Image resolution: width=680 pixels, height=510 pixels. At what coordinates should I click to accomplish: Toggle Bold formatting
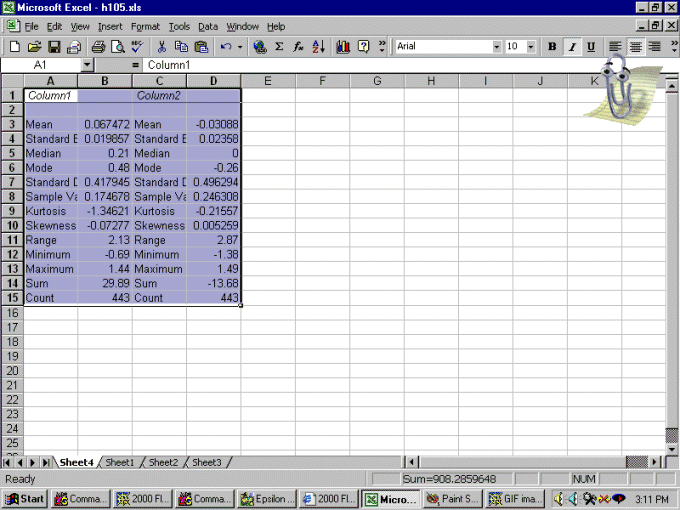point(552,47)
